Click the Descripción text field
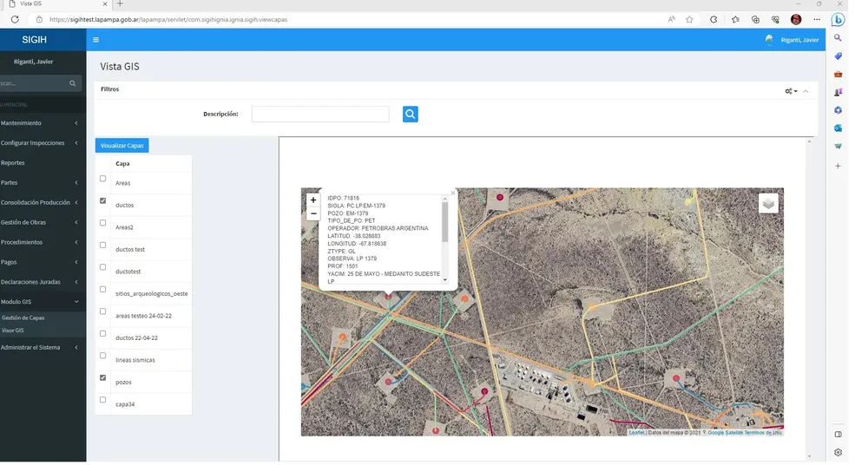This screenshot has height=465, width=868. pyautogui.click(x=320, y=115)
